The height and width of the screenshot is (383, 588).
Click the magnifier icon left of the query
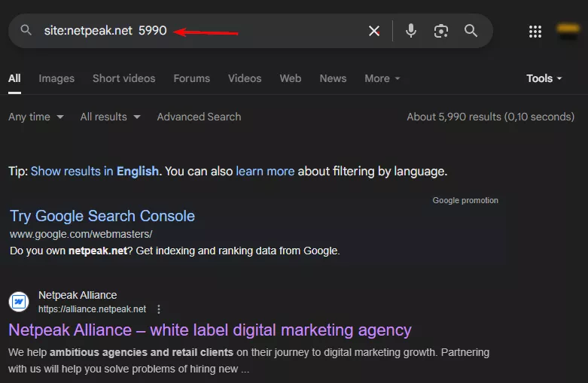[x=26, y=29]
